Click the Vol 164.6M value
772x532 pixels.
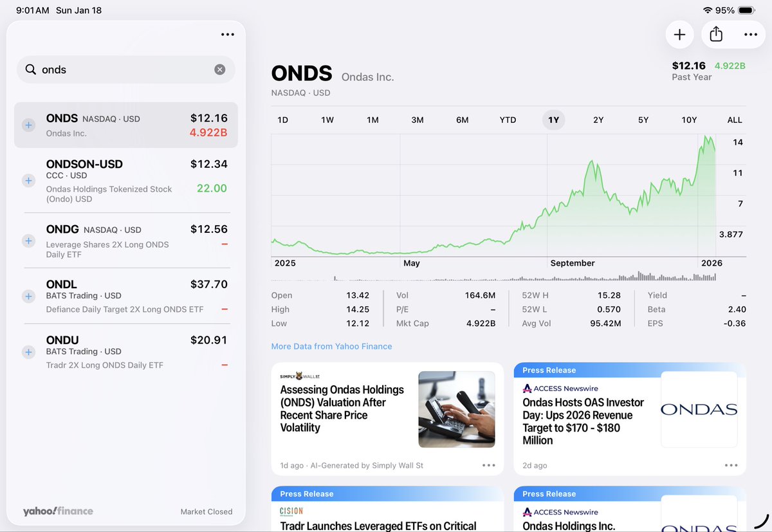[x=480, y=295]
